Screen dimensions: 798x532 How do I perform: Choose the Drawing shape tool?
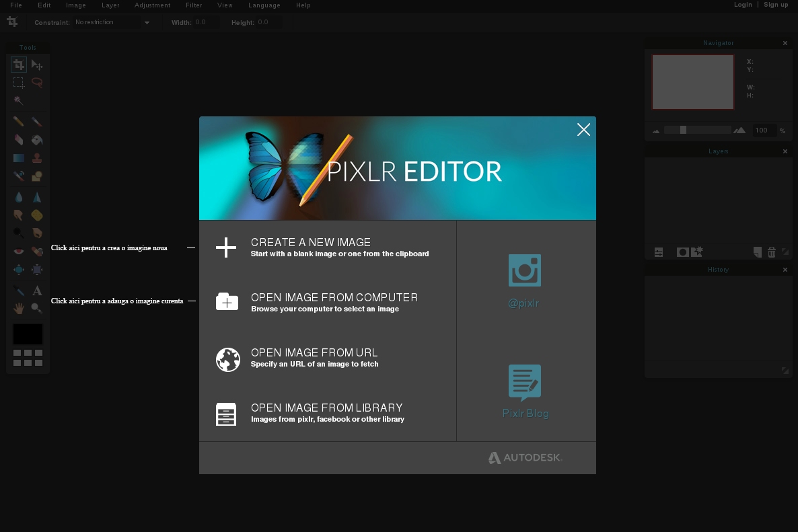pos(37,176)
